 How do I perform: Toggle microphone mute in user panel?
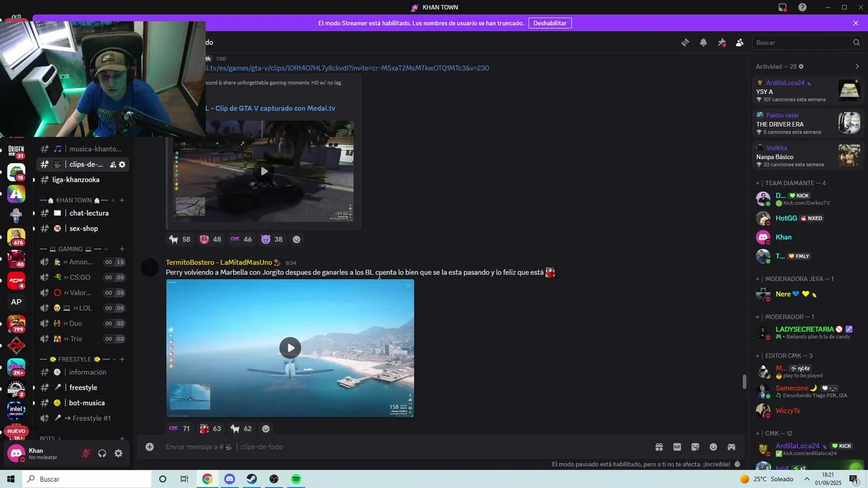coord(85,453)
